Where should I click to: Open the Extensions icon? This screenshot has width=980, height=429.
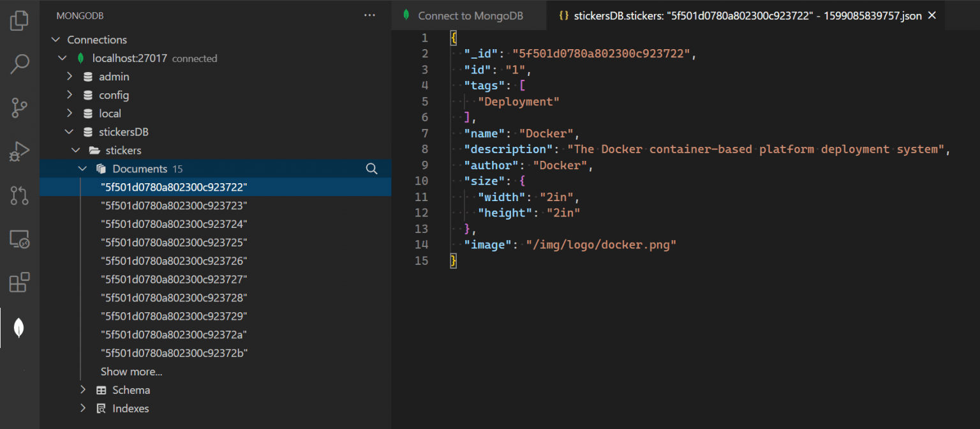click(x=19, y=282)
